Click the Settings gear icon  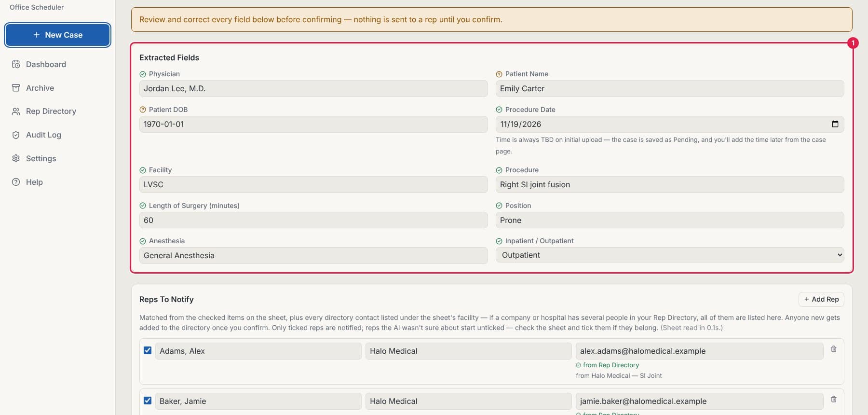point(16,158)
